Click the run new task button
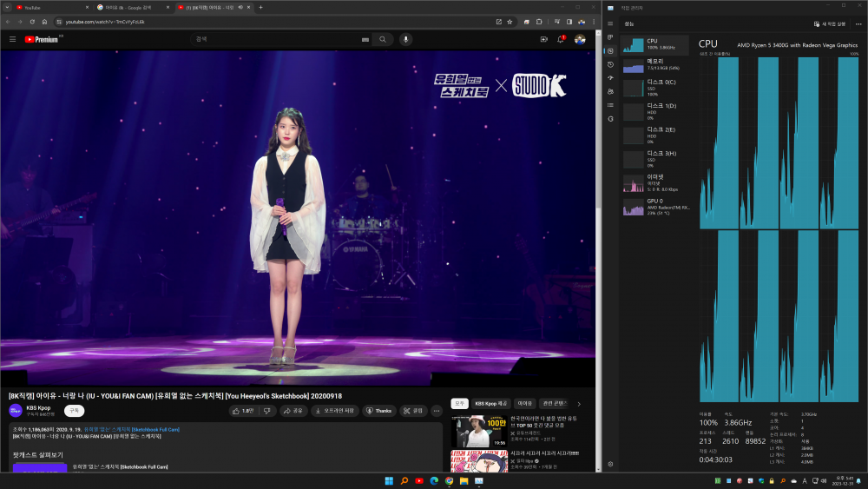The image size is (868, 489). (x=828, y=23)
